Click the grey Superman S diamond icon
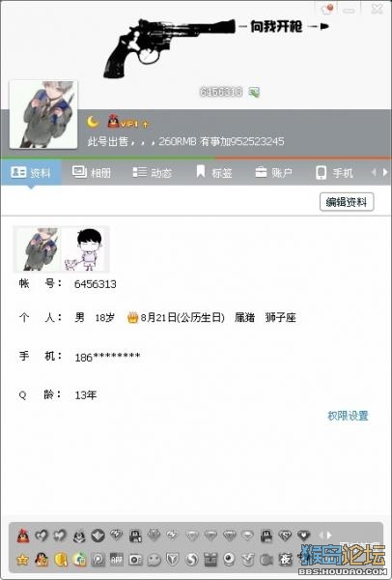The height and width of the screenshot is (580, 392). (x=285, y=536)
